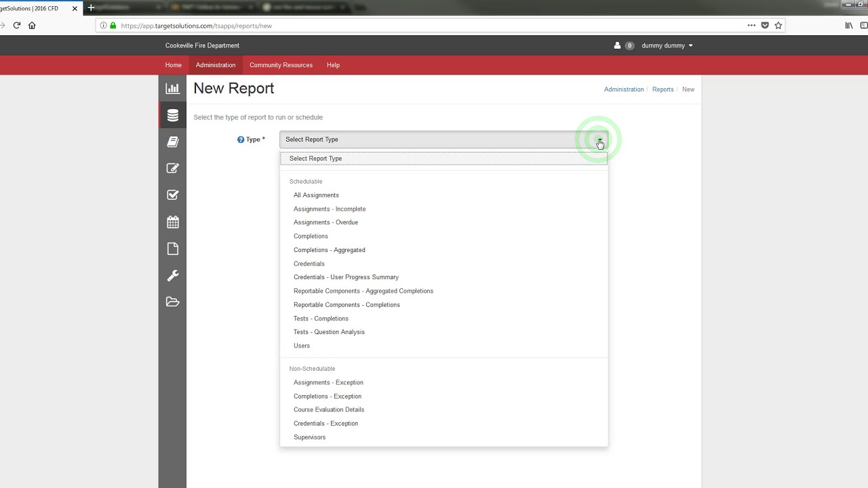Viewport: 868px width, 488px height.
Task: Expand the dummy dummy user menu
Action: 667,45
